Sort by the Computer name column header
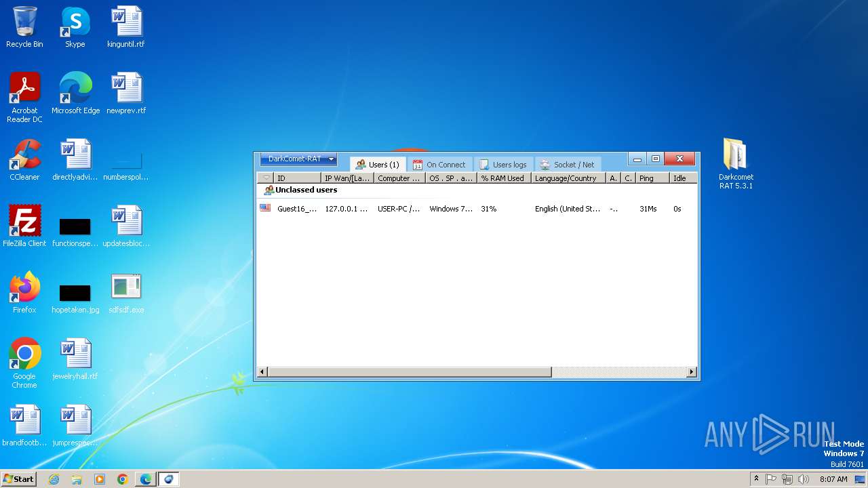Screen dimensions: 868x488 [399, 178]
